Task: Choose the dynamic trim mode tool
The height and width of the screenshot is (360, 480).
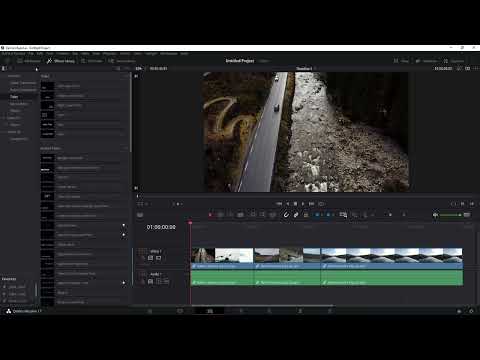Action: point(230,215)
